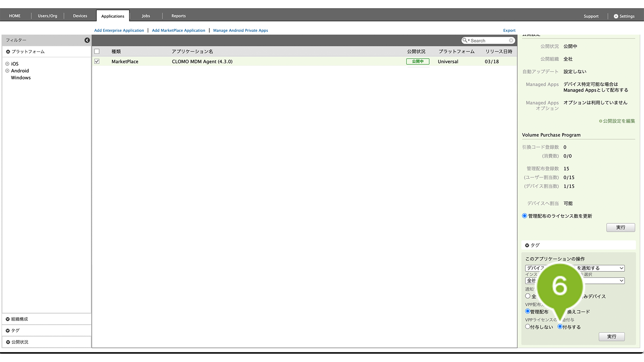Collapse the filter sidebar arrow icon
Viewport: 644px width, 362px height.
click(87, 40)
